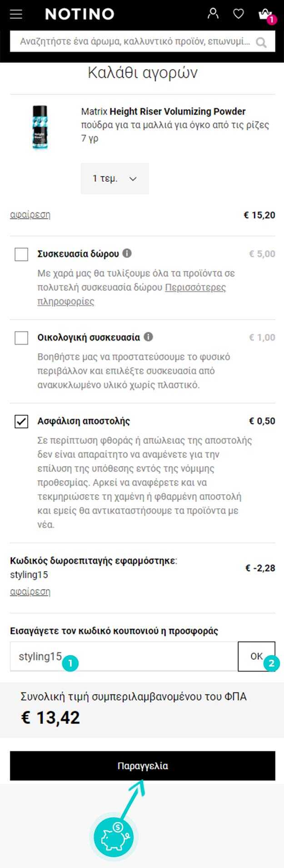Click the coupon code input field
284x868 pixels.
[124, 656]
